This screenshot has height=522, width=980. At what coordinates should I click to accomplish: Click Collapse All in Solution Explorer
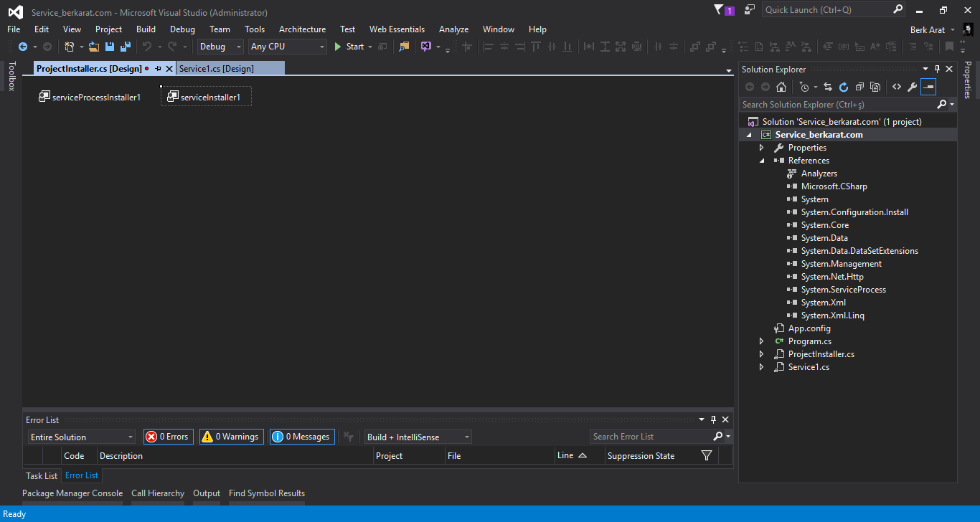[x=859, y=87]
